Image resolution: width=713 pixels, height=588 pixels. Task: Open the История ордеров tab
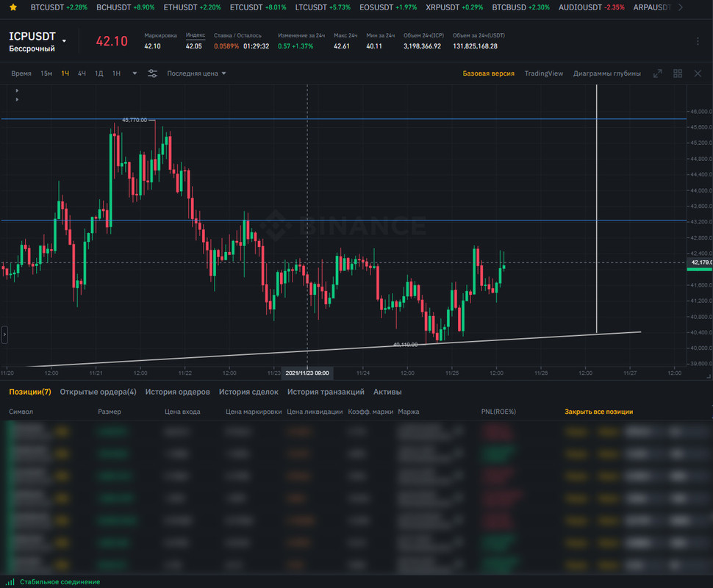tap(177, 392)
